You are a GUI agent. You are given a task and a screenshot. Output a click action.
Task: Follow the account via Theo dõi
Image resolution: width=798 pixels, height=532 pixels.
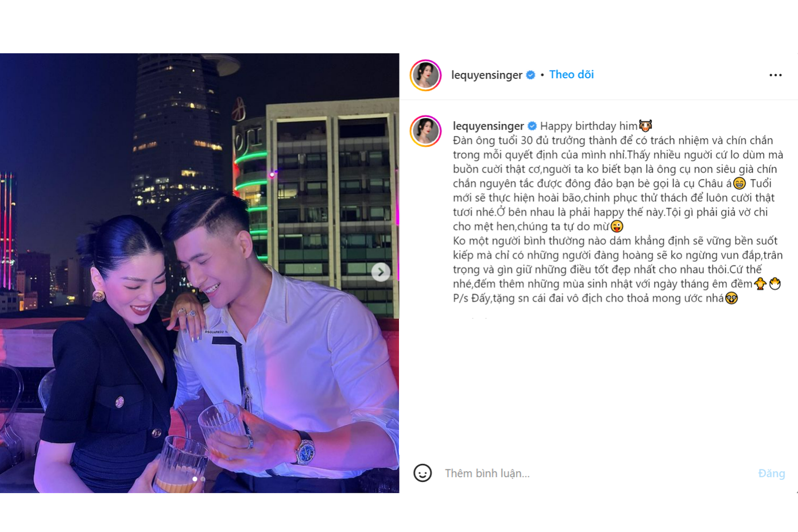[571, 75]
